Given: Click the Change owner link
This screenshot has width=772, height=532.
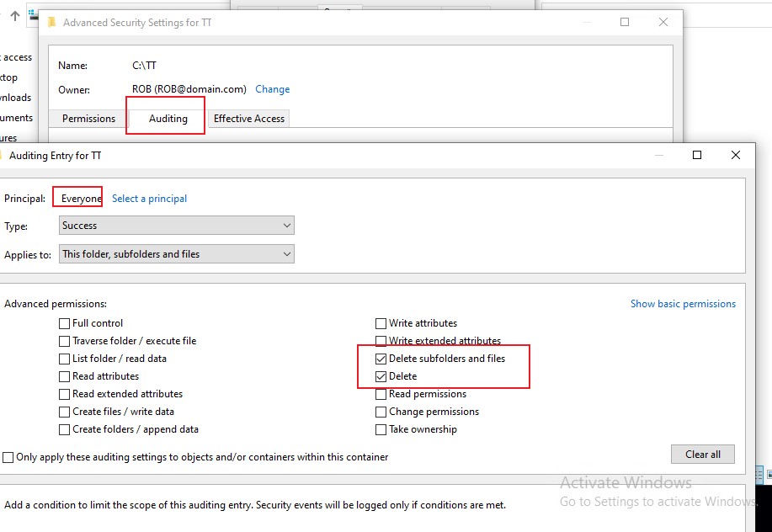Looking at the screenshot, I should coord(272,89).
